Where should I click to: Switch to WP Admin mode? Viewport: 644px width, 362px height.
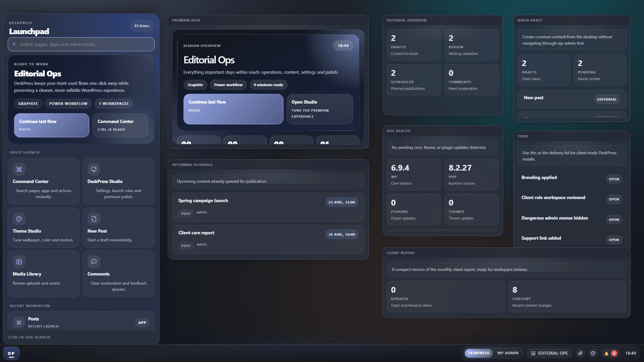507,353
